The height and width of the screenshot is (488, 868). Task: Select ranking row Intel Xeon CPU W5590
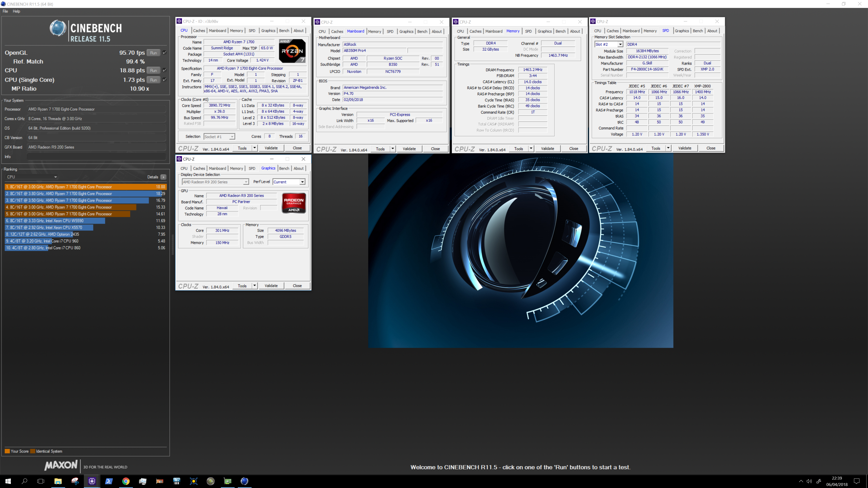[x=86, y=221]
